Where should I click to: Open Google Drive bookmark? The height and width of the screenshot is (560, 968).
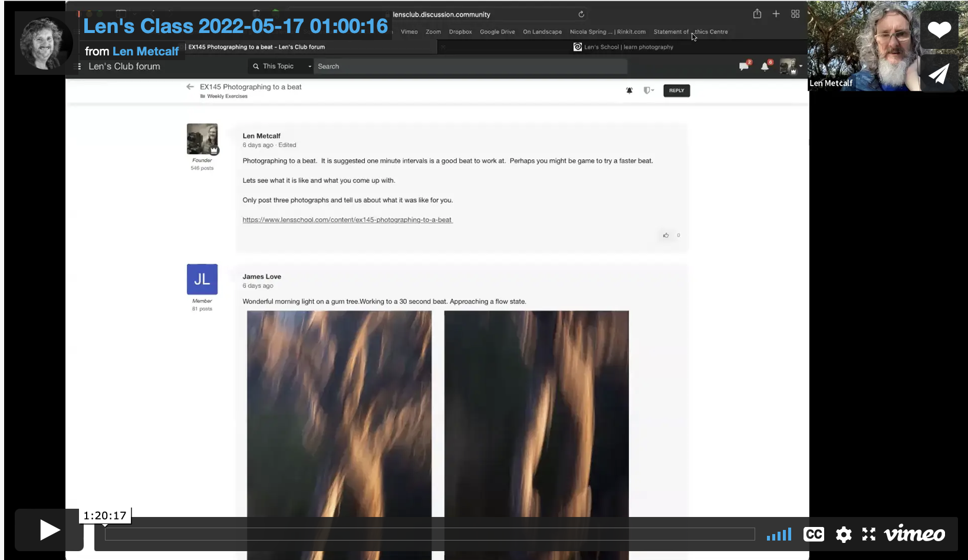click(x=497, y=32)
